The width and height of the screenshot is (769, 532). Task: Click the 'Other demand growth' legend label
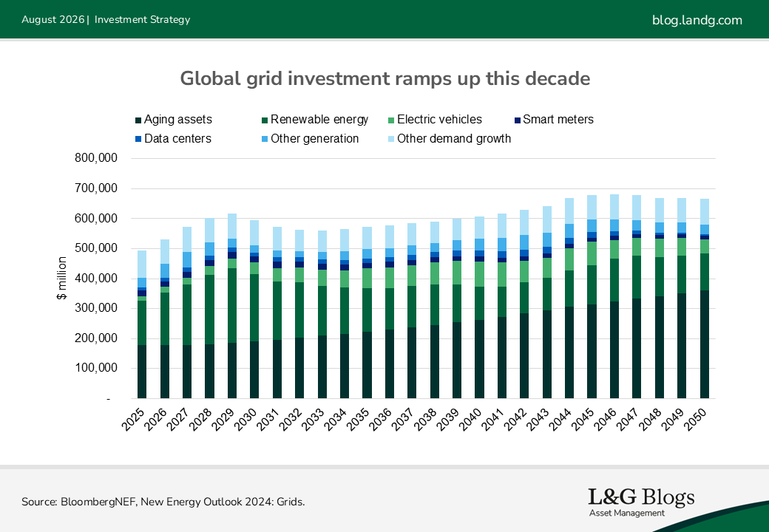click(x=454, y=139)
